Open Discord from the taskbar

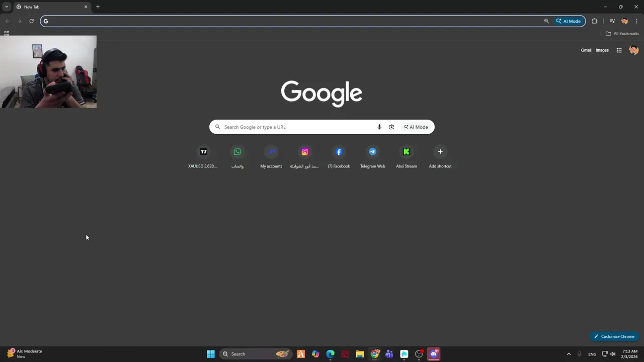click(x=434, y=354)
